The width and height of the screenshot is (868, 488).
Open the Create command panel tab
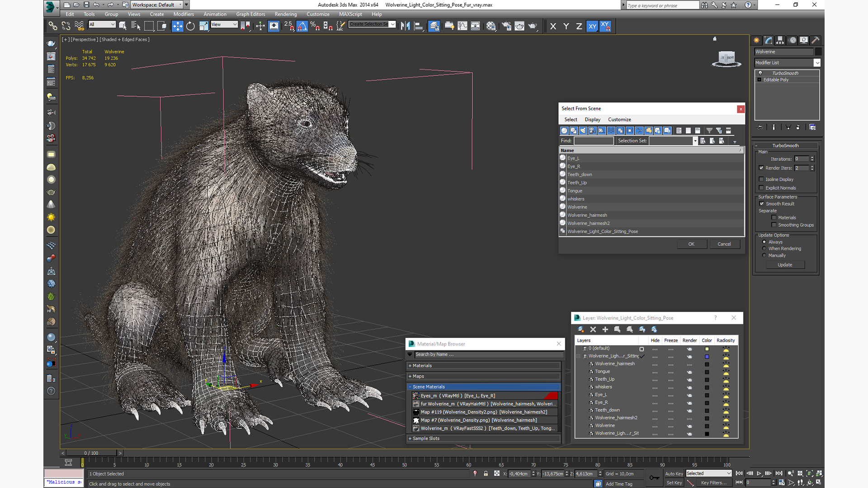pos(757,40)
